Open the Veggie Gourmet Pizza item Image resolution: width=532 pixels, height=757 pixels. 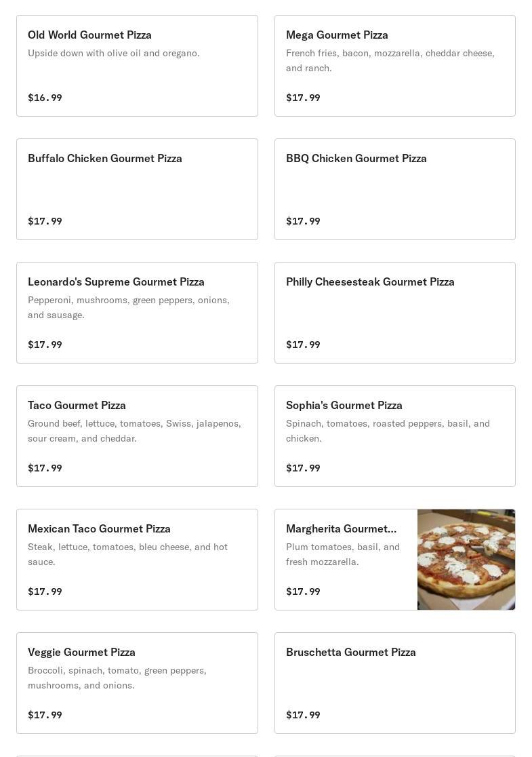137,683
